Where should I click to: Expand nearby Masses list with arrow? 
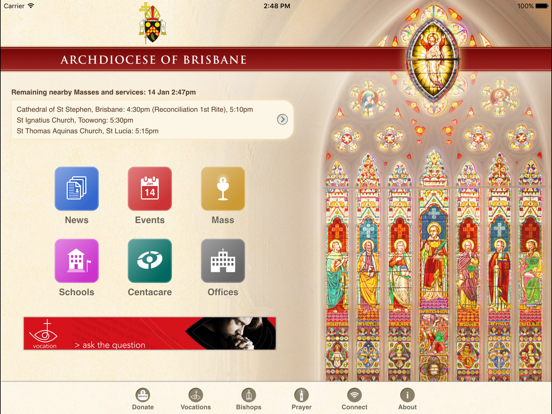click(282, 119)
